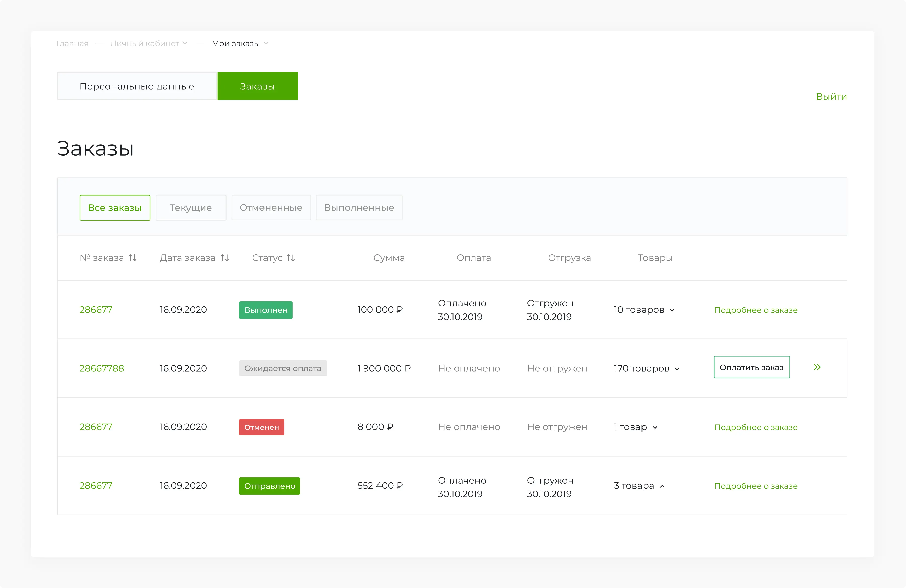Click the Выйти logout link
Image resolution: width=906 pixels, height=588 pixels.
tap(832, 97)
